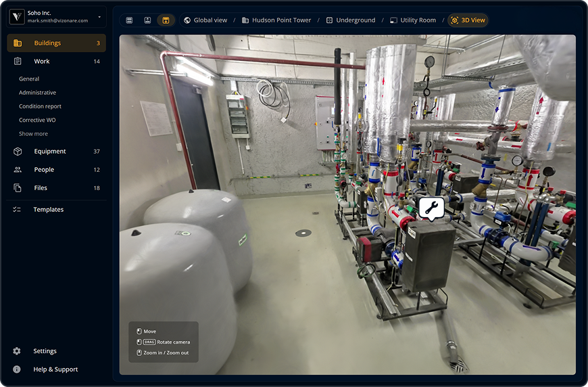Click the Vizonare logo icon
This screenshot has width=588, height=387.
[x=17, y=16]
